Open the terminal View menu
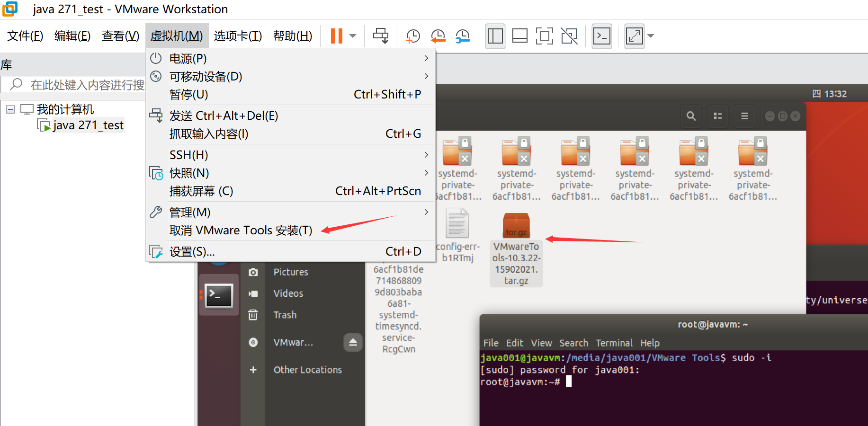868x426 pixels. [x=541, y=343]
